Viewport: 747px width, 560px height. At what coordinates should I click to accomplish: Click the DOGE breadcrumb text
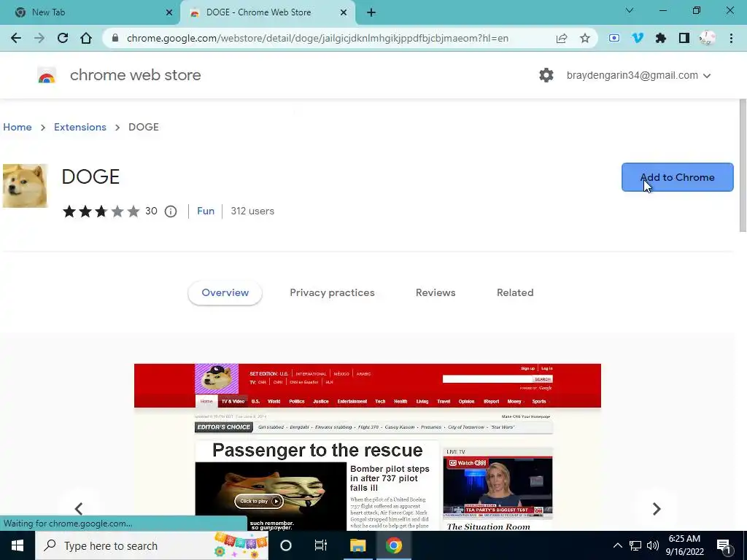pos(144,127)
